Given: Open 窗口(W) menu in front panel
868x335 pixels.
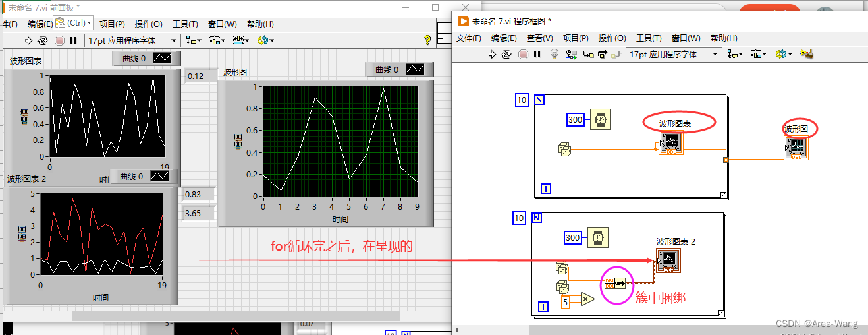Looking at the screenshot, I should [x=222, y=24].
